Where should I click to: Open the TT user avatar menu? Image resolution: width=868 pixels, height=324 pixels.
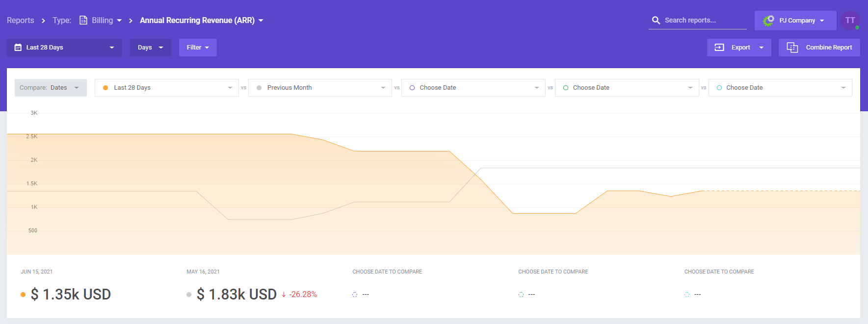[850, 21]
